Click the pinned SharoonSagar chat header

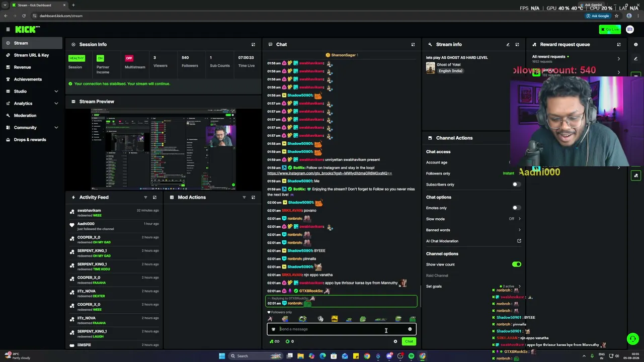click(342, 55)
